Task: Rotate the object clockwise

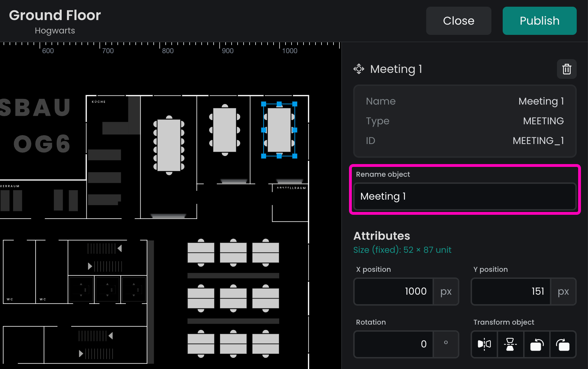Action: pyautogui.click(x=563, y=344)
